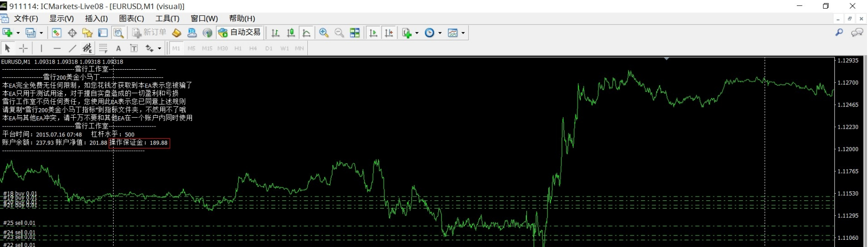
Task: Select the M1 timeframe button
Action: coord(176,48)
